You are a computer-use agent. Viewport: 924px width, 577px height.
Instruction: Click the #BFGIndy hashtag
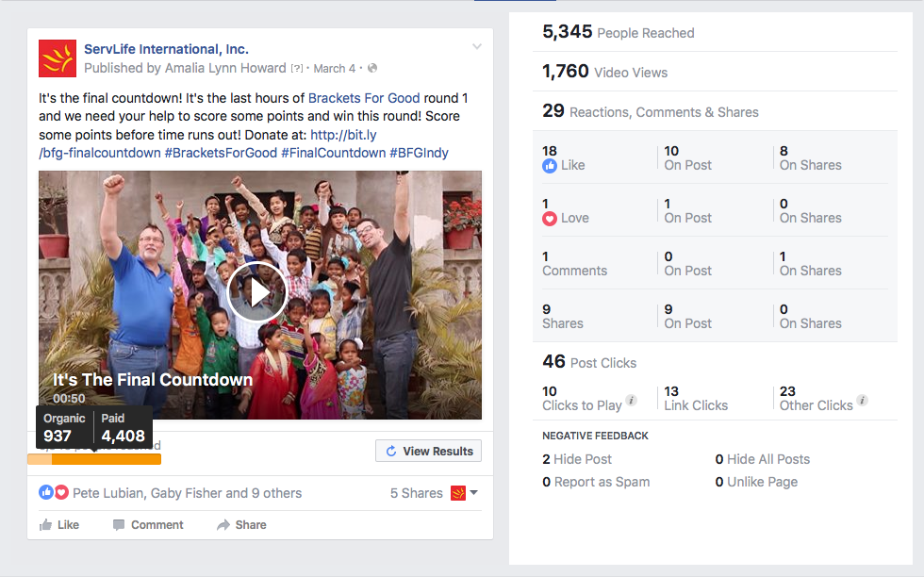pyautogui.click(x=419, y=153)
